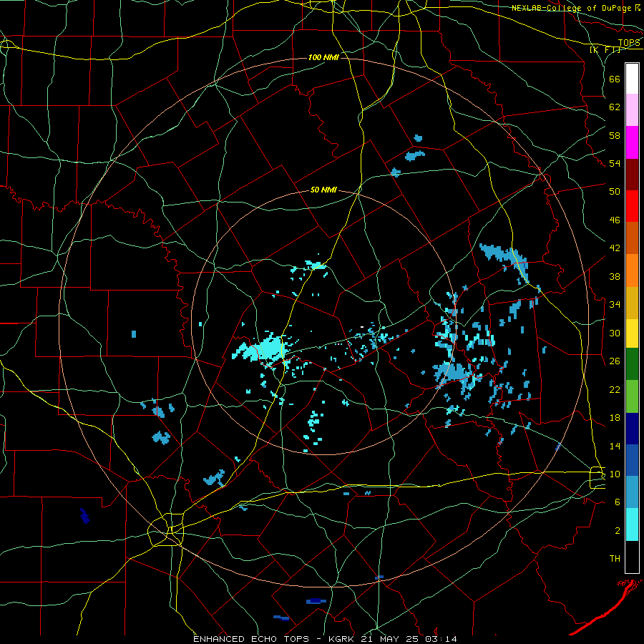
Task: Select the dark orange swatch on the scale
Action: pos(632,238)
